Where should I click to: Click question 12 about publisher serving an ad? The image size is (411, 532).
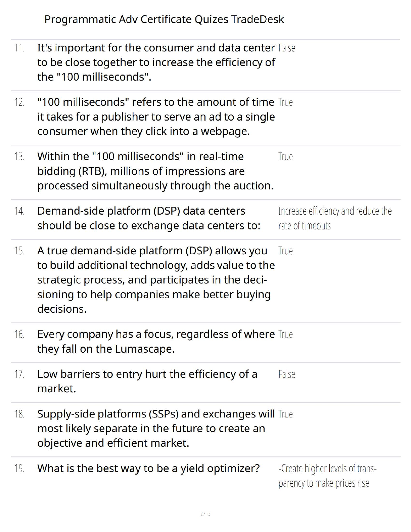156,117
